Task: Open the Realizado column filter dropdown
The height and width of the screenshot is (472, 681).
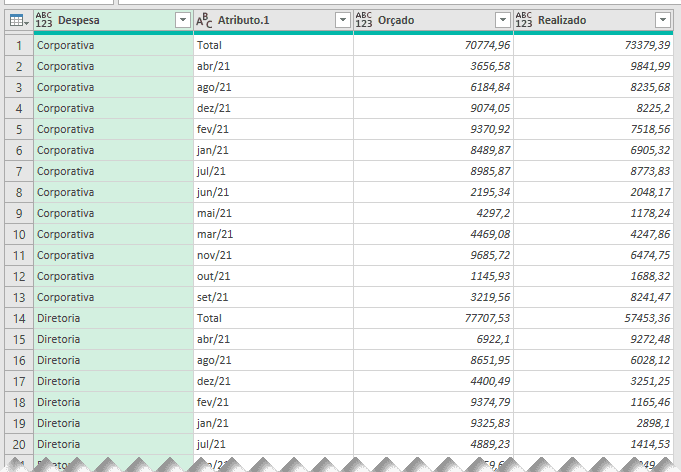Action: point(662,20)
